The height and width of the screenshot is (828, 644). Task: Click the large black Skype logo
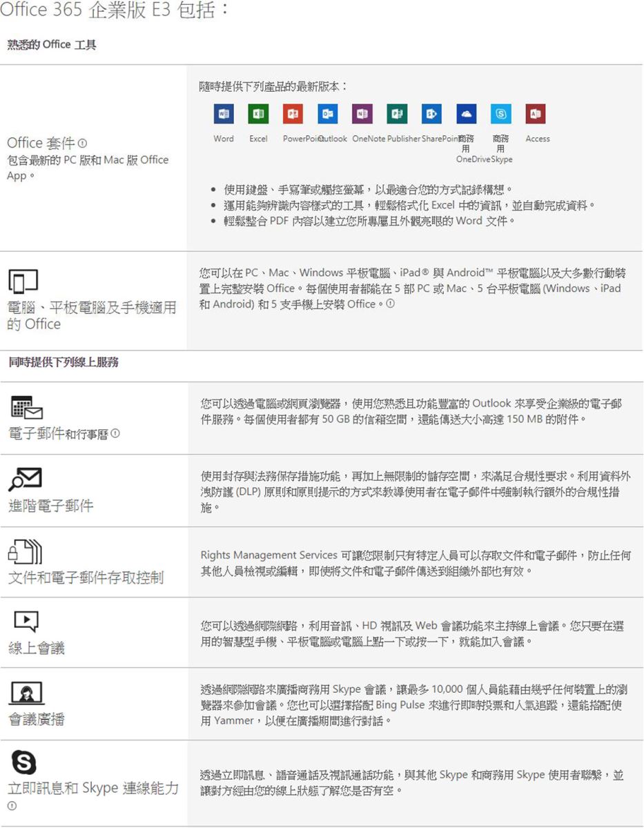click(x=25, y=761)
